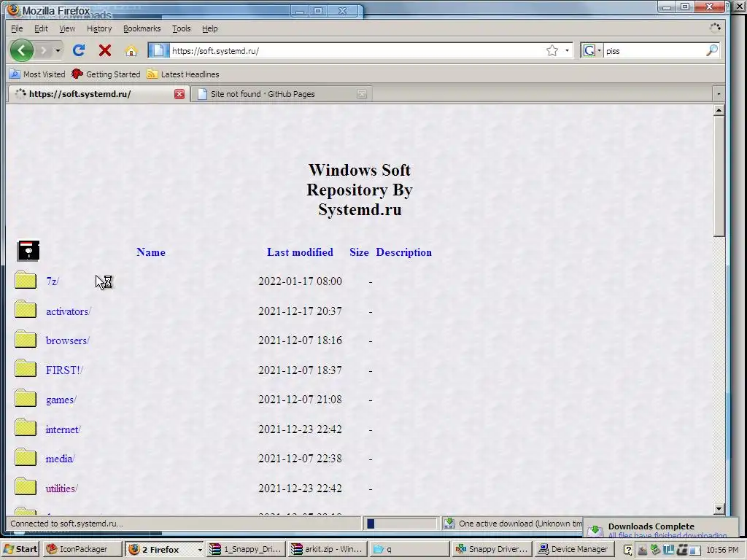Viewport: 747px width, 560px height.
Task: Open the internet/ folder link
Action: [x=63, y=429]
